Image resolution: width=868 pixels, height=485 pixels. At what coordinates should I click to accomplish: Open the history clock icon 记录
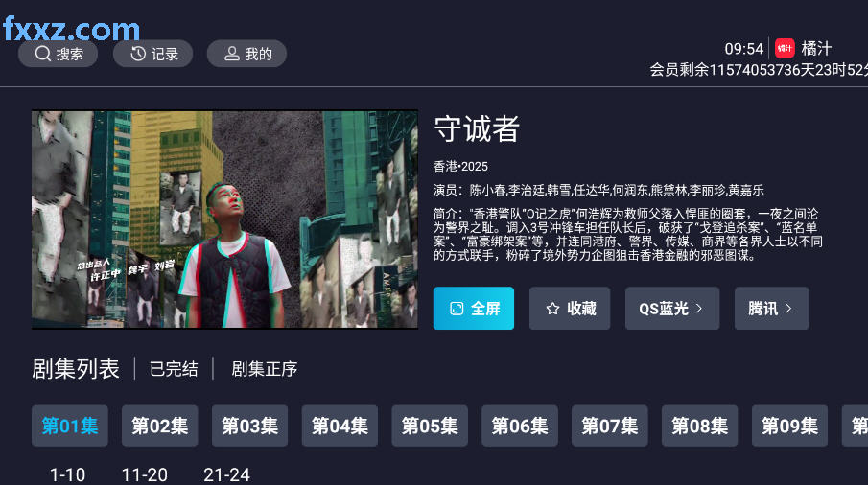click(138, 54)
